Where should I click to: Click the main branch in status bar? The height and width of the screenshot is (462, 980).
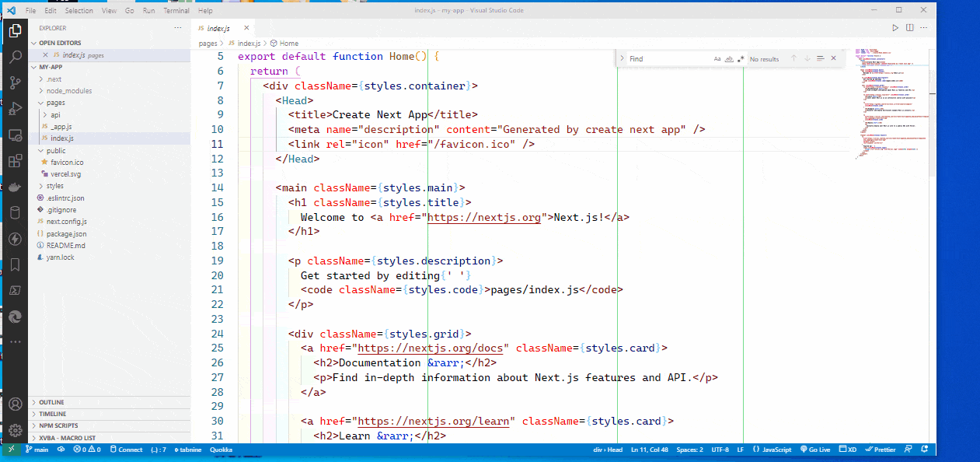coord(37,450)
